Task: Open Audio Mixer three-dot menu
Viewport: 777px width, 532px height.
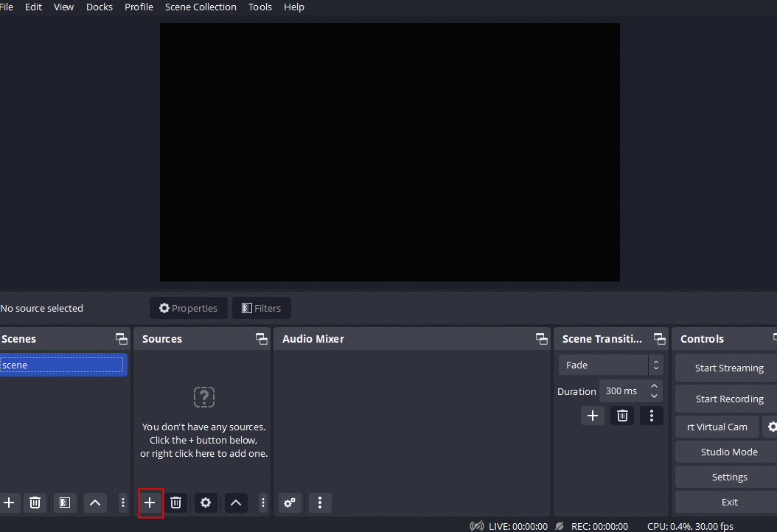Action: pos(320,503)
